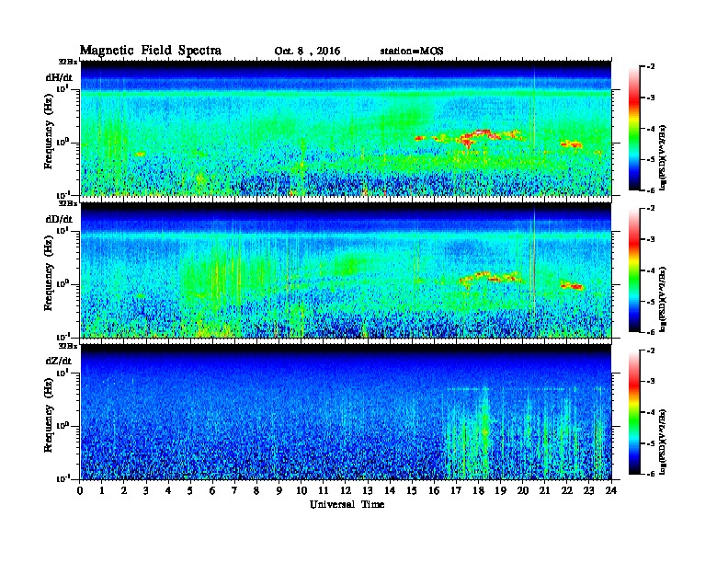Image resolution: width=728 pixels, height=563 pixels.
Task: Click the "-4" value on the dD/dt color bar
Action: 651,270
